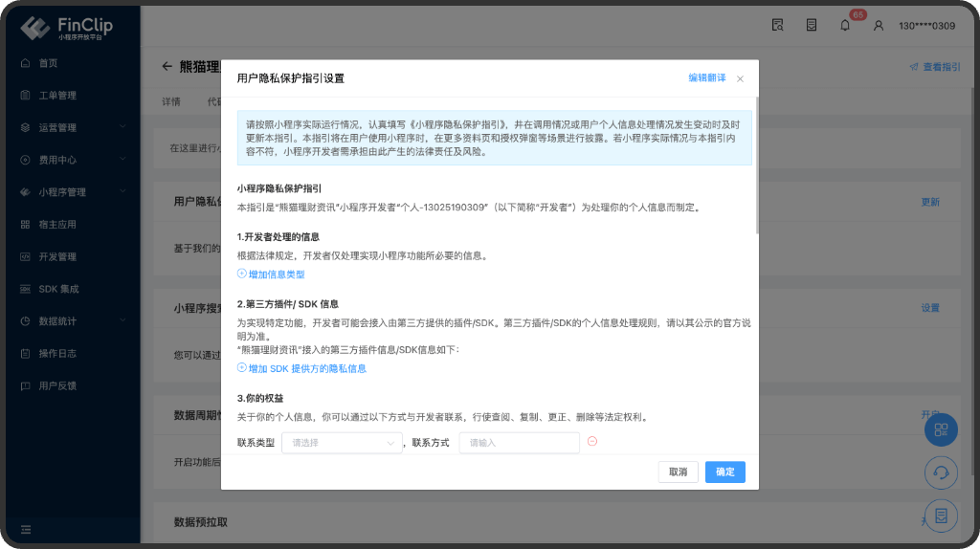Open 工单管理 in the sidebar
This screenshot has width=980, height=549.
pyautogui.click(x=57, y=96)
